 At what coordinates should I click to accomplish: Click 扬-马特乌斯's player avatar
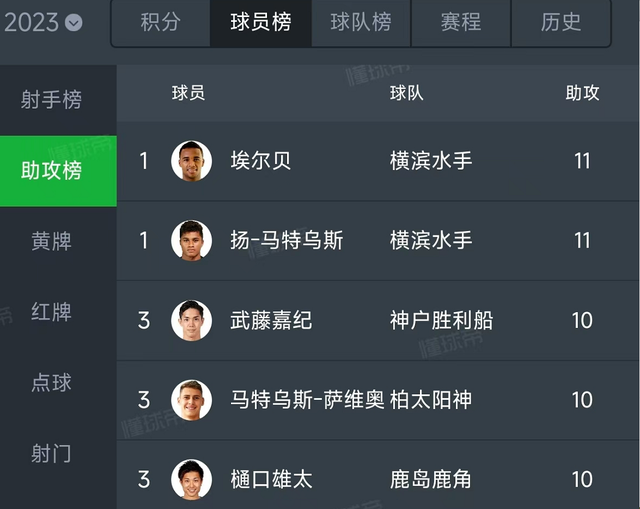coord(191,241)
